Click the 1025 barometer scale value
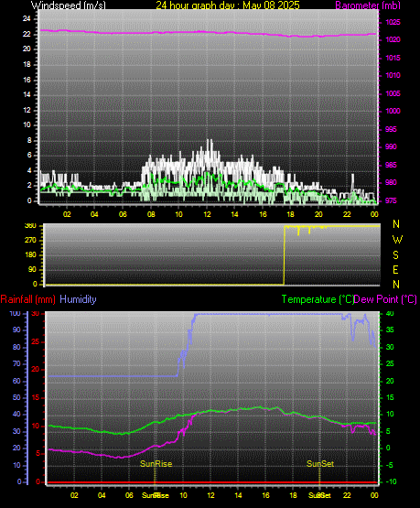 (393, 22)
